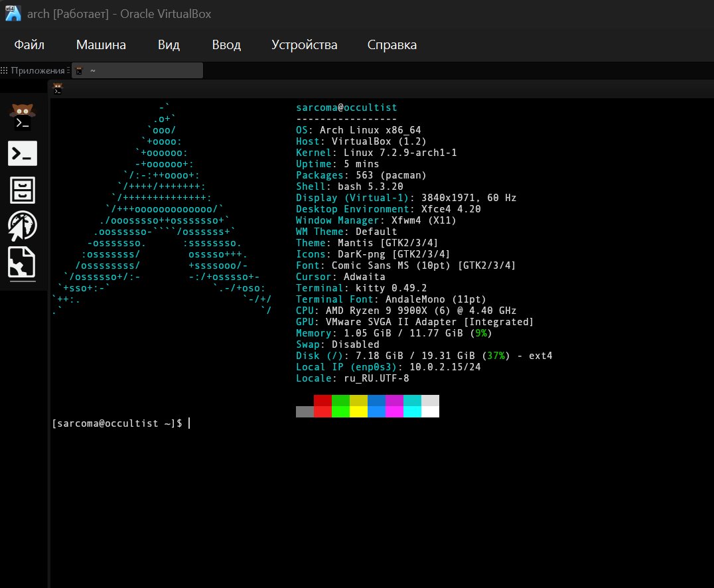
Task: Click the GPU VMware SVGA II line
Action: (415, 322)
